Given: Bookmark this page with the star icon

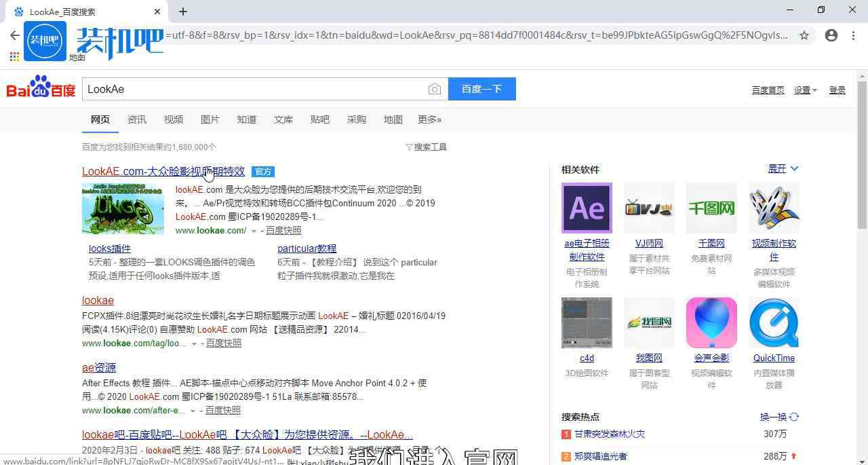Looking at the screenshot, I should coord(804,35).
